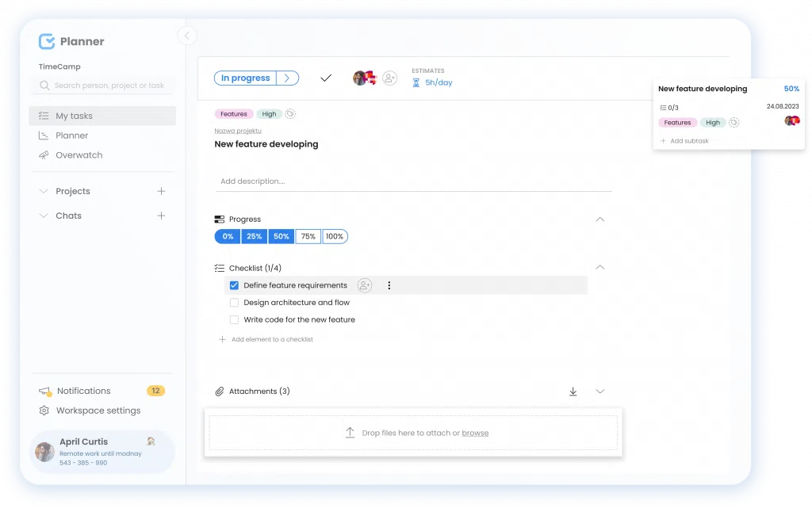Set progress to 0%
The height and width of the screenshot is (508, 812).
click(x=228, y=236)
